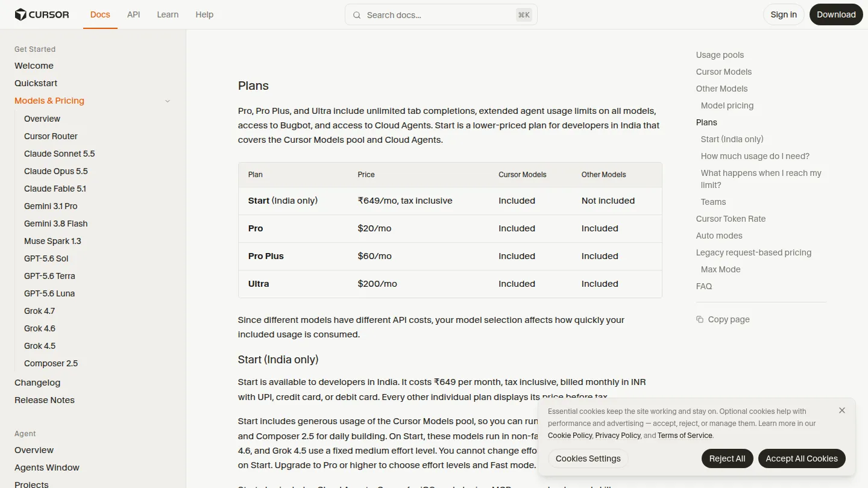This screenshot has height=488, width=868.
Task: Click the Download button
Action: pyautogui.click(x=836, y=14)
